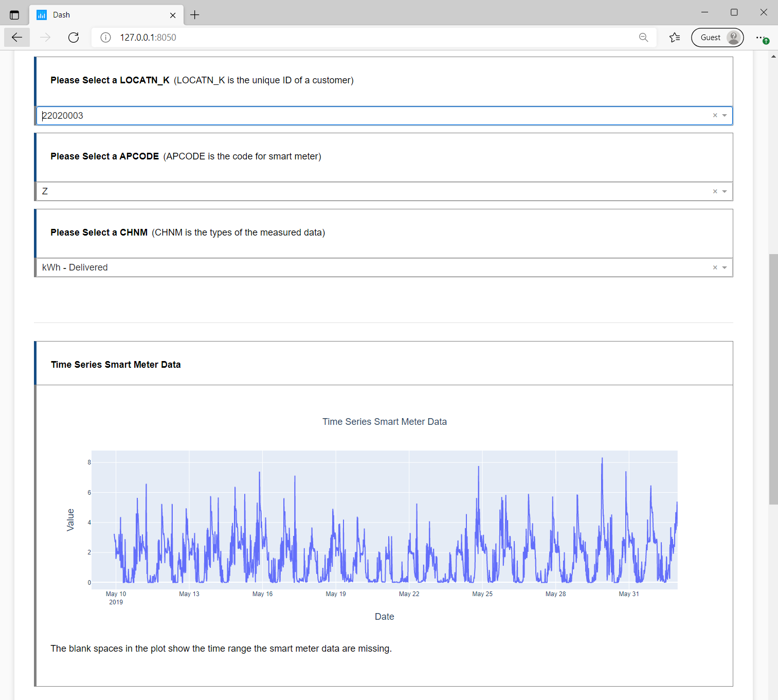Open site information via the info icon
The width and height of the screenshot is (778, 700).
[x=105, y=37]
